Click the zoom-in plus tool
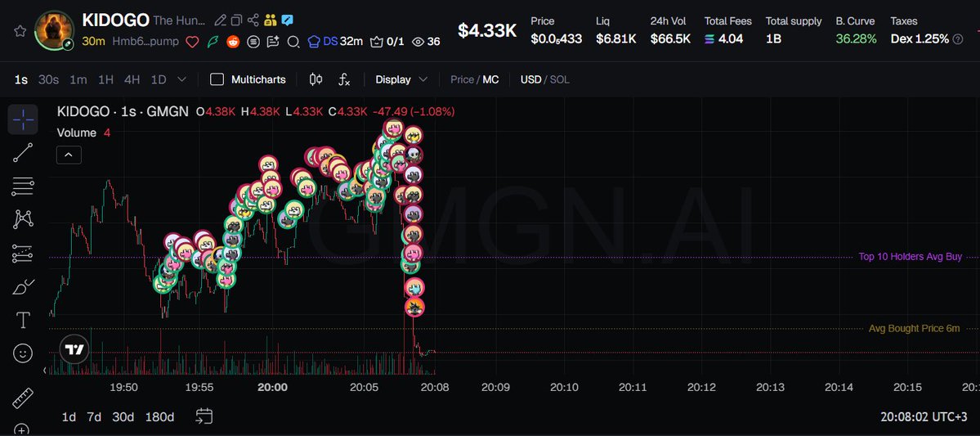This screenshot has height=436, width=980. pos(23,429)
